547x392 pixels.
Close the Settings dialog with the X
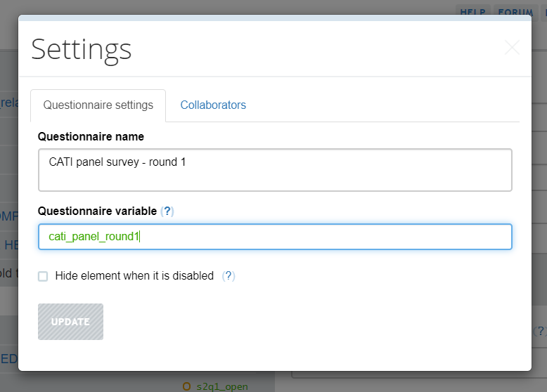tap(512, 48)
